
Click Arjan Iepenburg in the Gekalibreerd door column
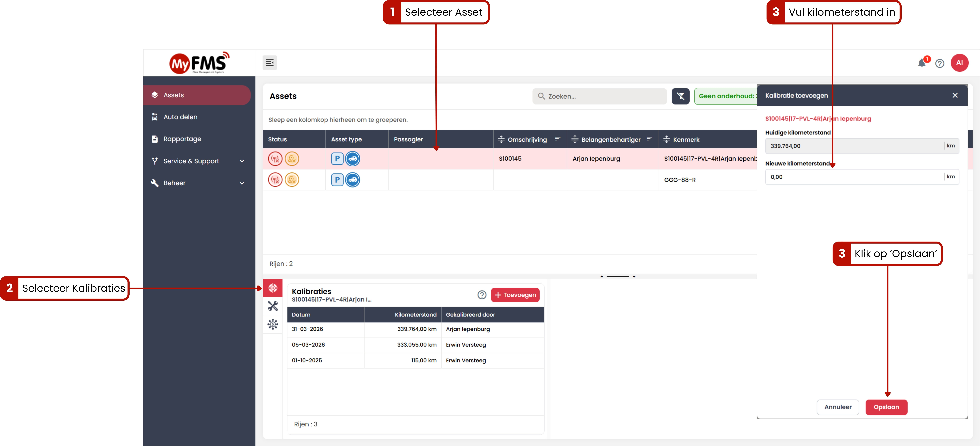468,329
